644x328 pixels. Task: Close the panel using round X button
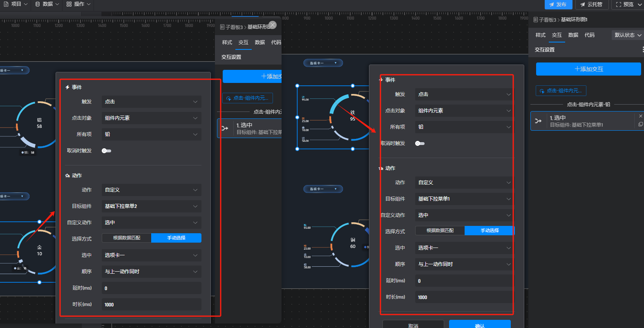coord(273,25)
